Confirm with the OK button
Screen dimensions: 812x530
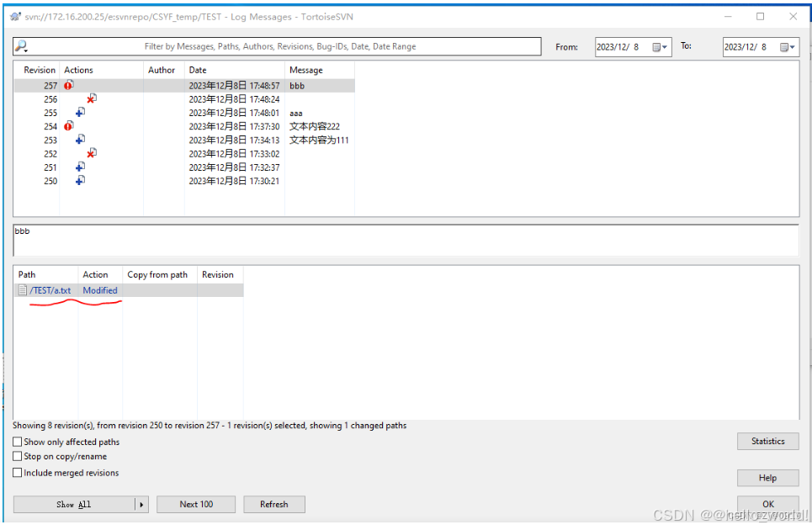point(767,504)
